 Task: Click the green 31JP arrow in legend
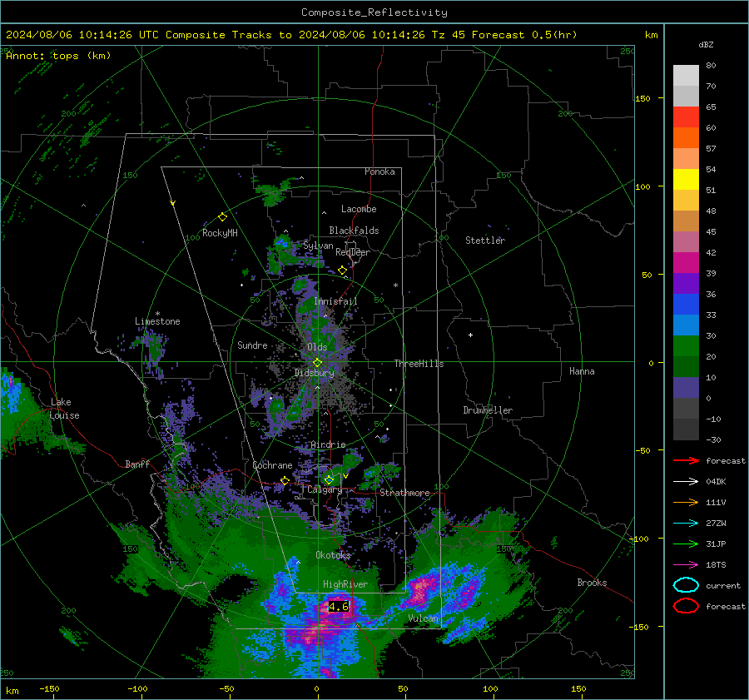[686, 544]
